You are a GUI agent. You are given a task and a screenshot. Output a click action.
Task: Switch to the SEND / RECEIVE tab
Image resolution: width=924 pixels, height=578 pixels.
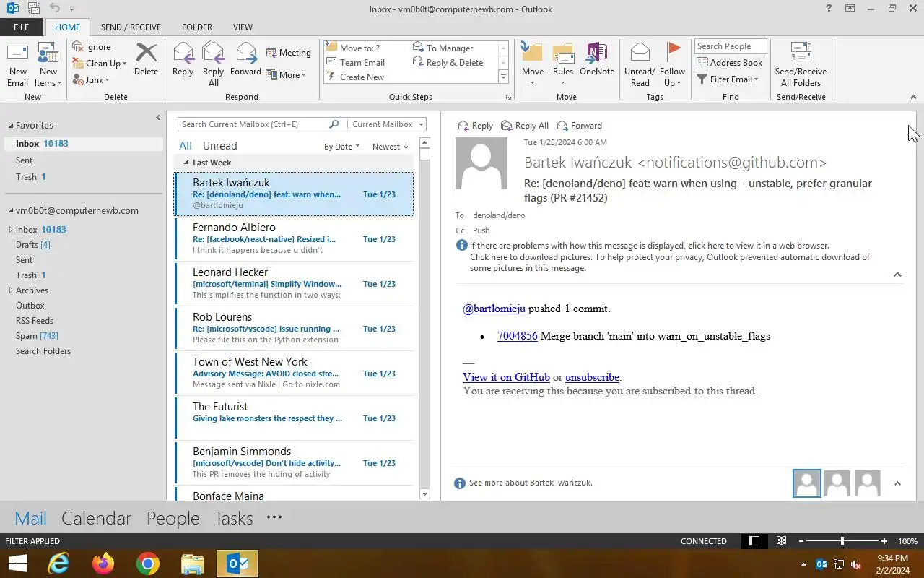[x=131, y=27]
